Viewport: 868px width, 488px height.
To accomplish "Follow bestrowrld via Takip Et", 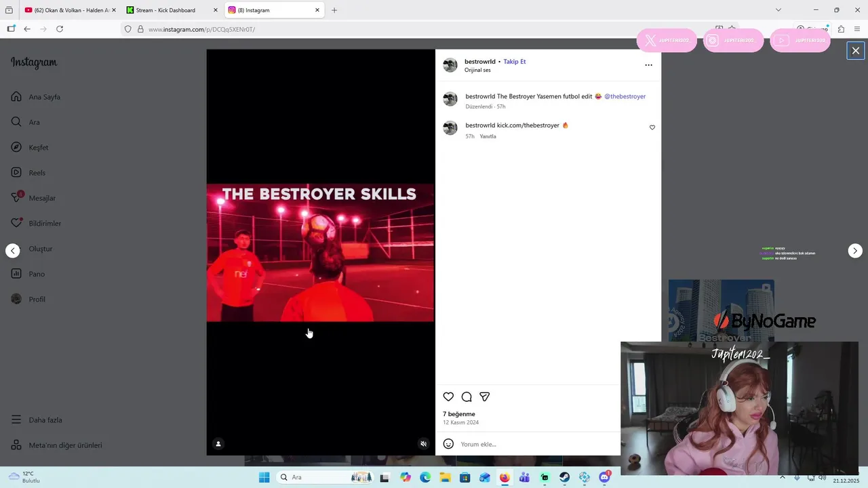I will [x=515, y=62].
